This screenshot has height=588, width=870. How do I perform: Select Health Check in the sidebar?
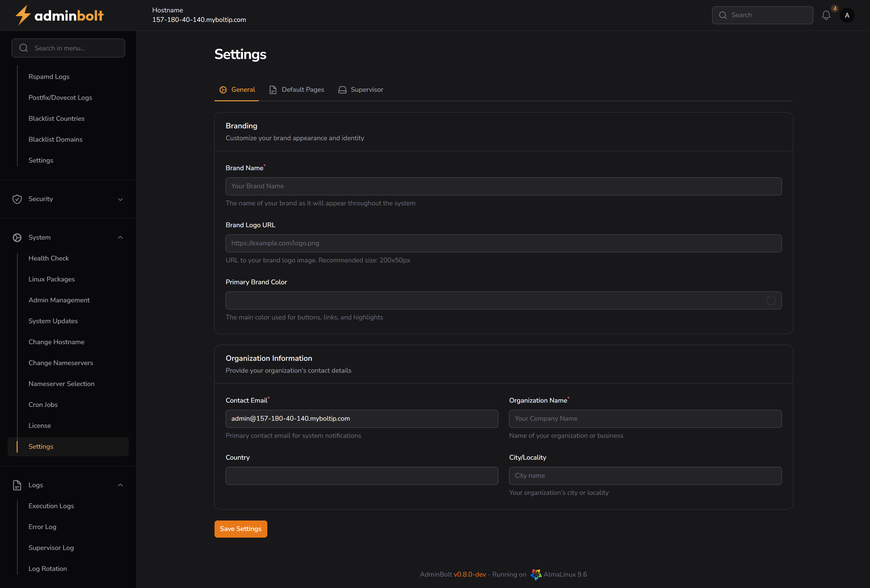(x=49, y=258)
